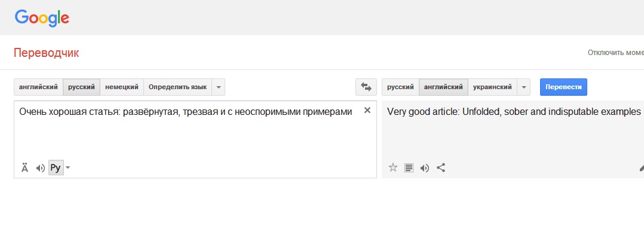Listen to source text pronunciation
Viewport: 644px width, 231px height.
click(x=40, y=168)
